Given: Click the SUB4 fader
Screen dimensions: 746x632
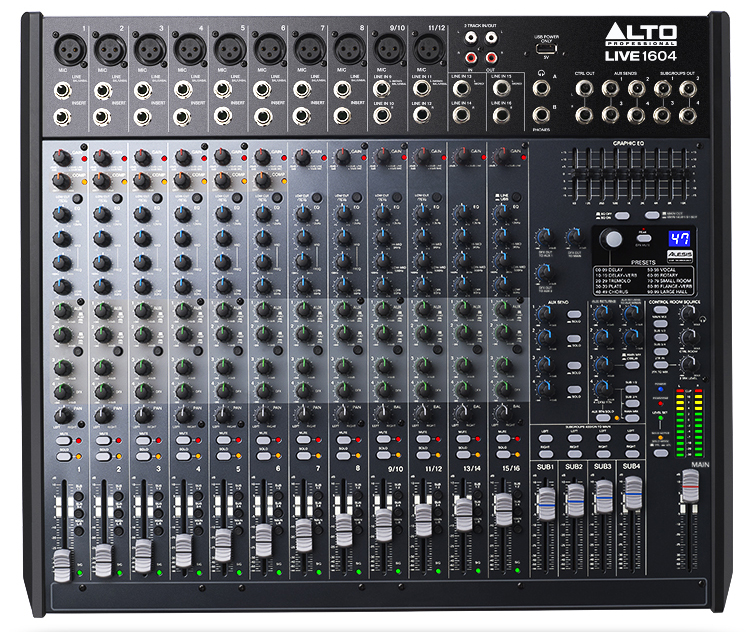Looking at the screenshot, I should pos(633,493).
